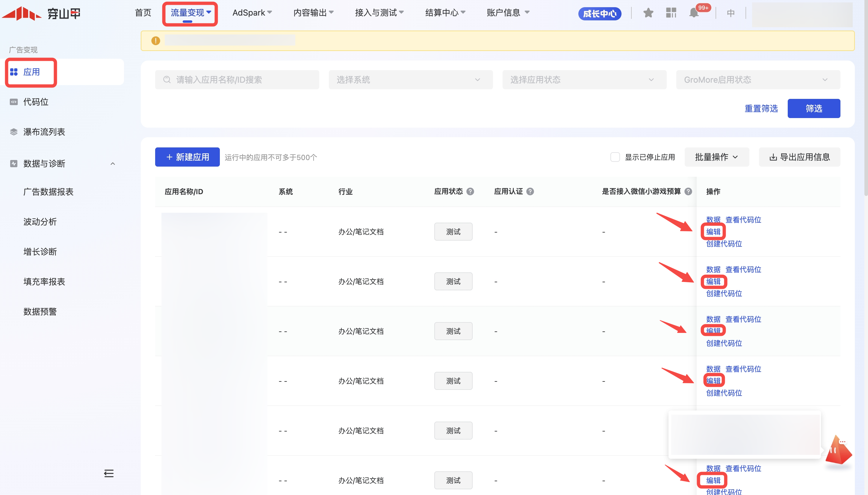This screenshot has width=868, height=495.
Task: Click the app name/ID search field
Action: click(237, 80)
